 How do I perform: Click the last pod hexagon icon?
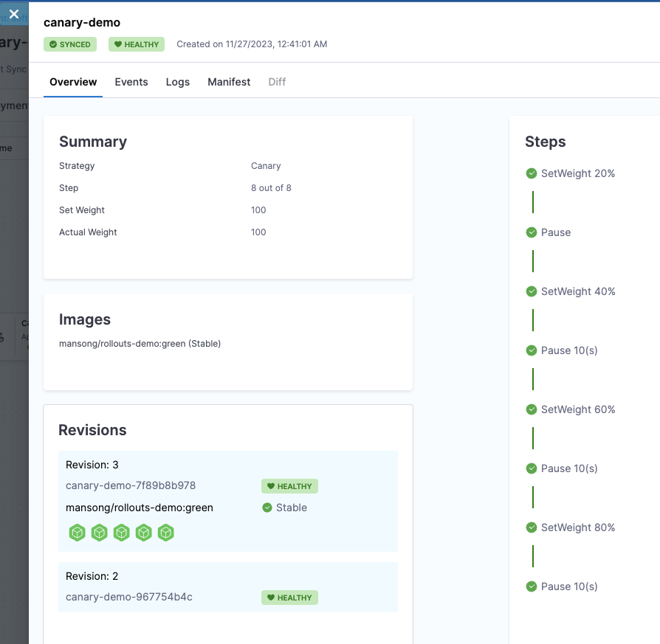click(x=166, y=533)
